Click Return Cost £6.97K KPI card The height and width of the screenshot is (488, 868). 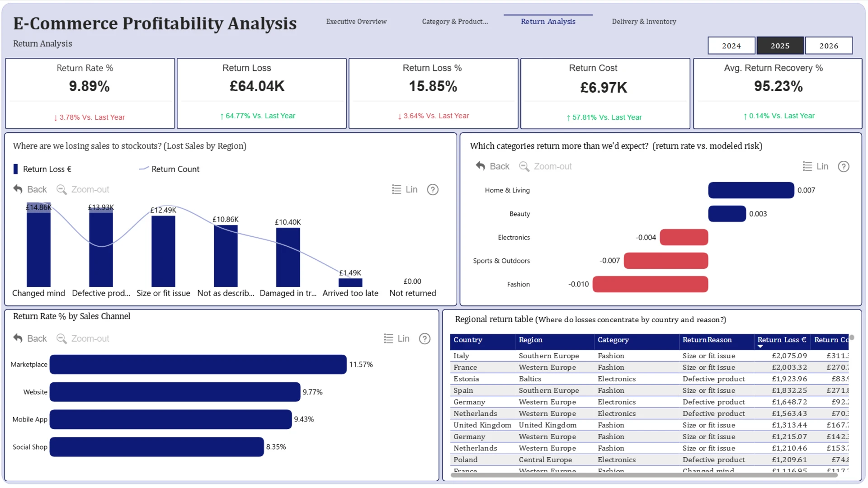click(605, 93)
